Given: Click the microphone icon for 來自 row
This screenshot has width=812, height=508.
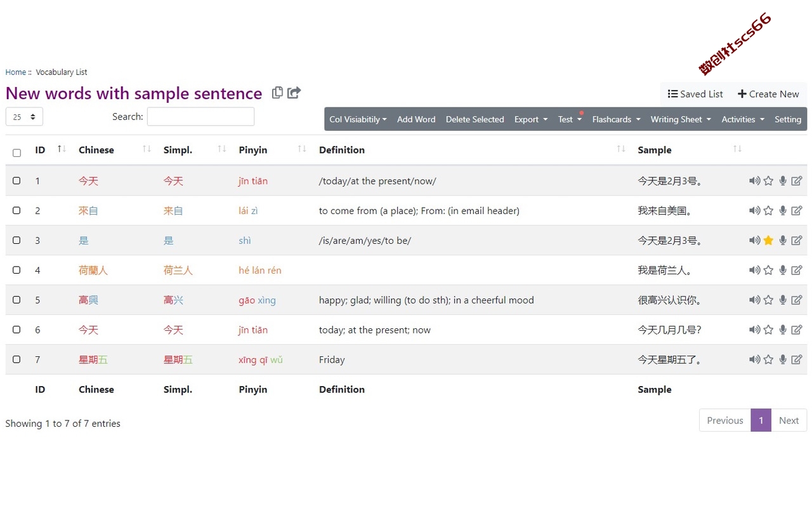Looking at the screenshot, I should (783, 211).
